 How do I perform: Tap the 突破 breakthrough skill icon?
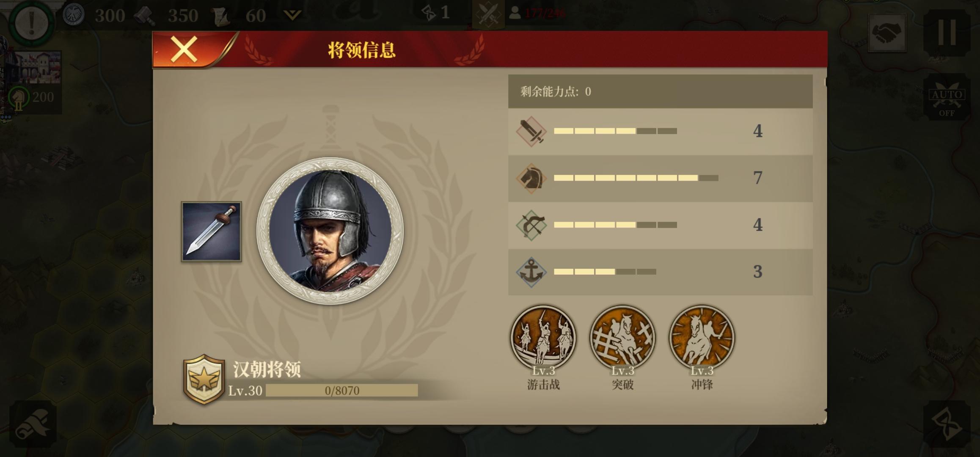(622, 337)
